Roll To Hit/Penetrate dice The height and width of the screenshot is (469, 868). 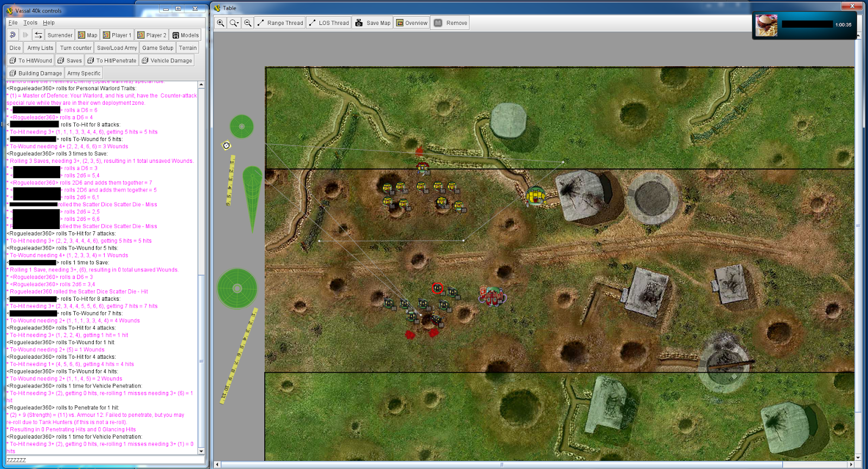[112, 60]
